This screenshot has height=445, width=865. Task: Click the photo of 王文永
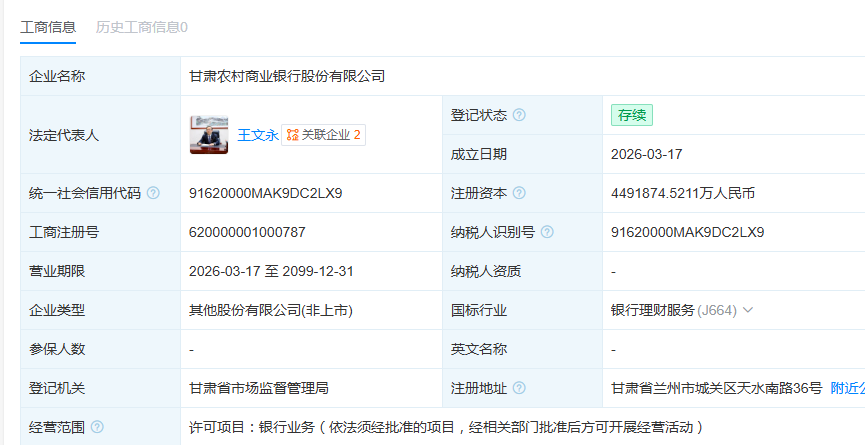pyautogui.click(x=209, y=135)
